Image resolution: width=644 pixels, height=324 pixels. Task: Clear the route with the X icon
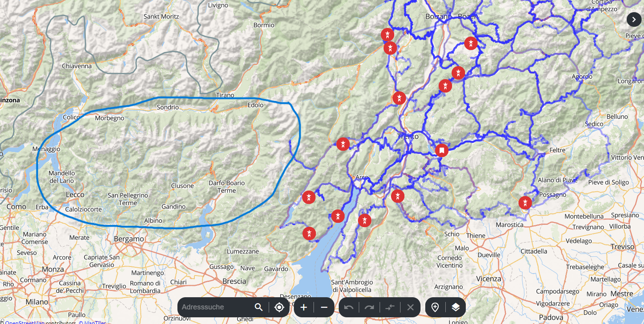[x=410, y=307]
